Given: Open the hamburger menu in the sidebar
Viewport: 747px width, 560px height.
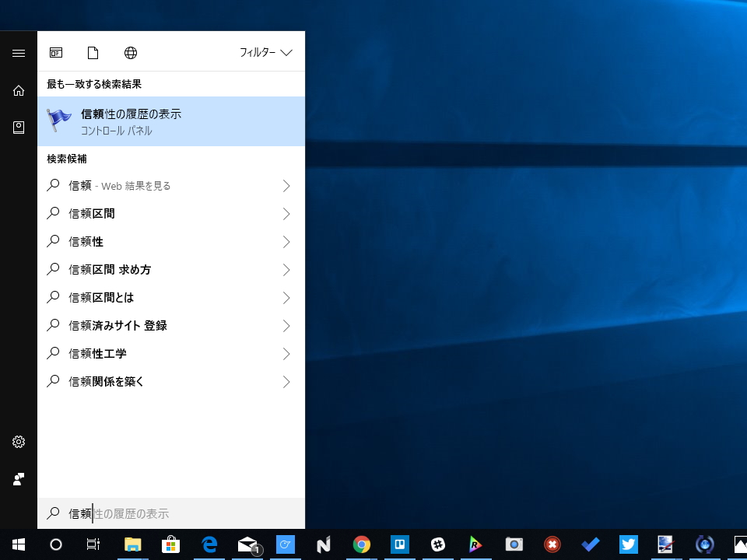Looking at the screenshot, I should click(18, 53).
